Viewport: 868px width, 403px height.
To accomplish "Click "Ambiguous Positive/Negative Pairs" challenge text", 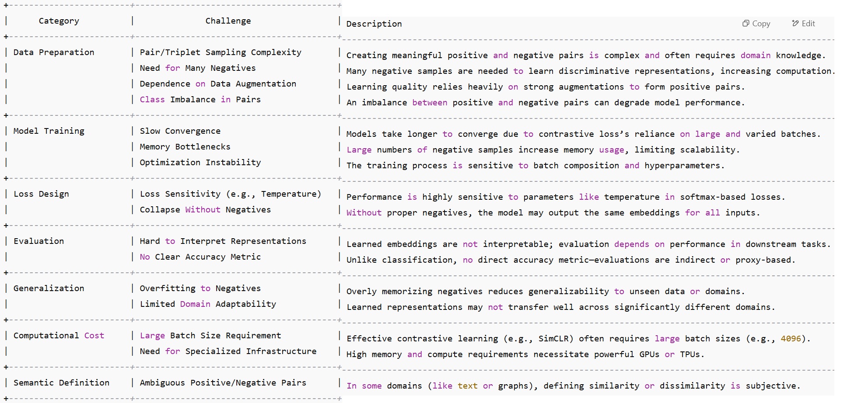I will pyautogui.click(x=223, y=383).
